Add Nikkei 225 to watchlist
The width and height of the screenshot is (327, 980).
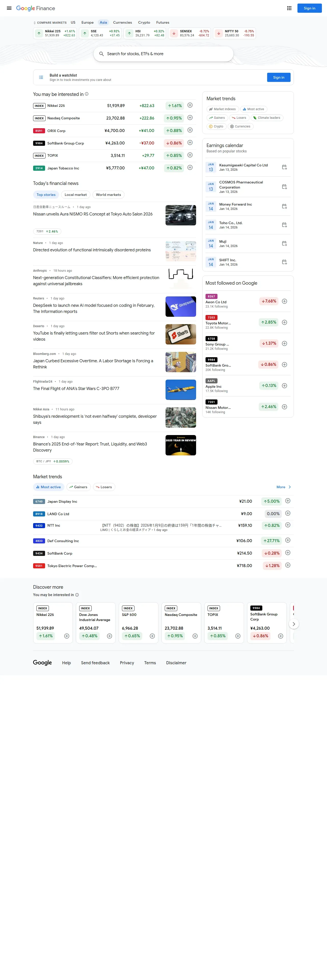tap(190, 105)
